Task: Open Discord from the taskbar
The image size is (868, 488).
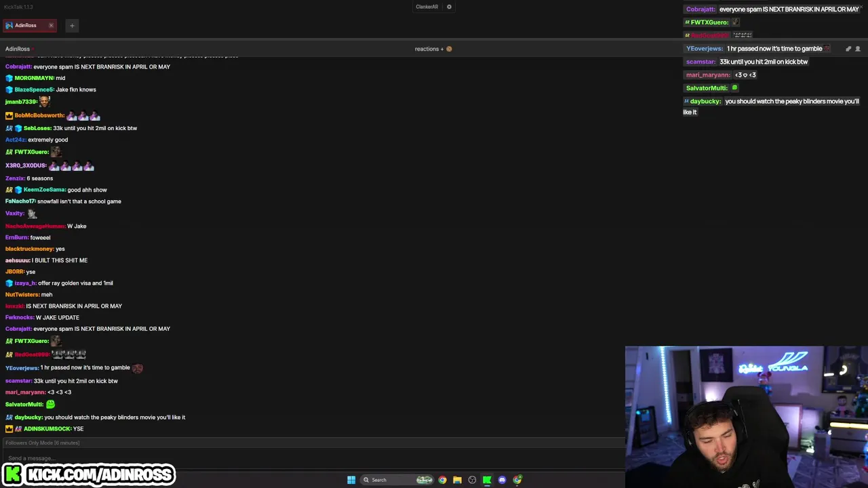Action: tap(502, 480)
